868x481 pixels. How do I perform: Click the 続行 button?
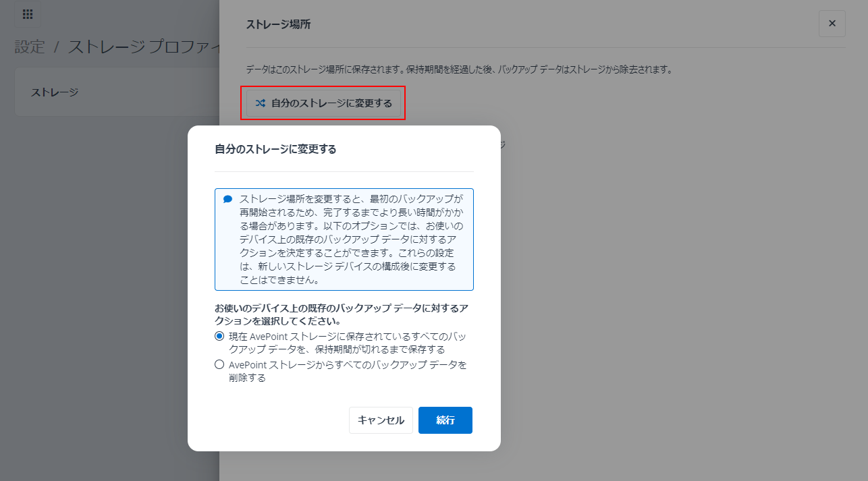pos(445,420)
